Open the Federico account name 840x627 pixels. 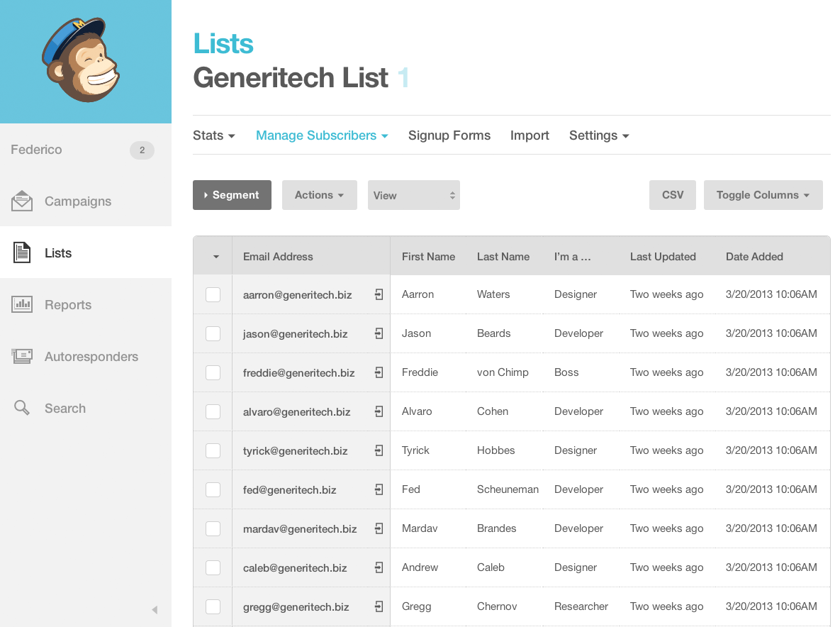coord(36,150)
